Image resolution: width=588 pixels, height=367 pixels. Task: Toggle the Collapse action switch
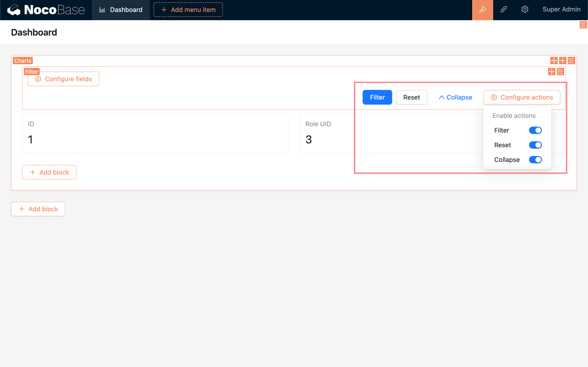click(x=535, y=160)
